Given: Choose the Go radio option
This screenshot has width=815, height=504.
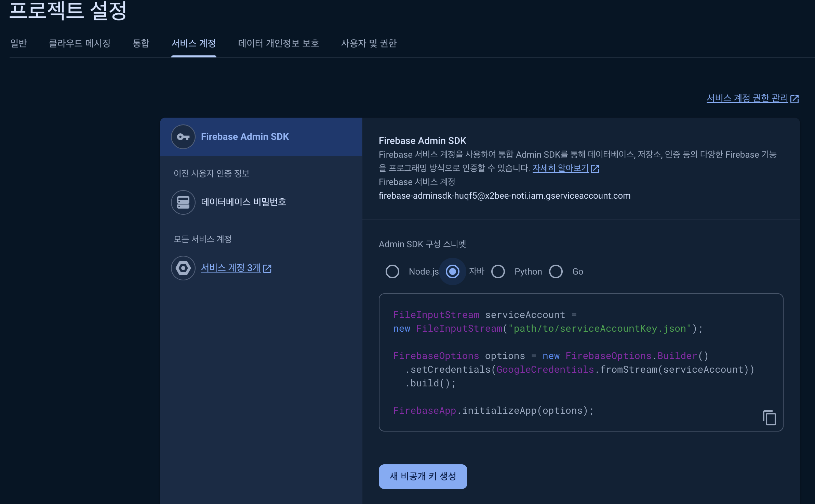Looking at the screenshot, I should pos(556,271).
